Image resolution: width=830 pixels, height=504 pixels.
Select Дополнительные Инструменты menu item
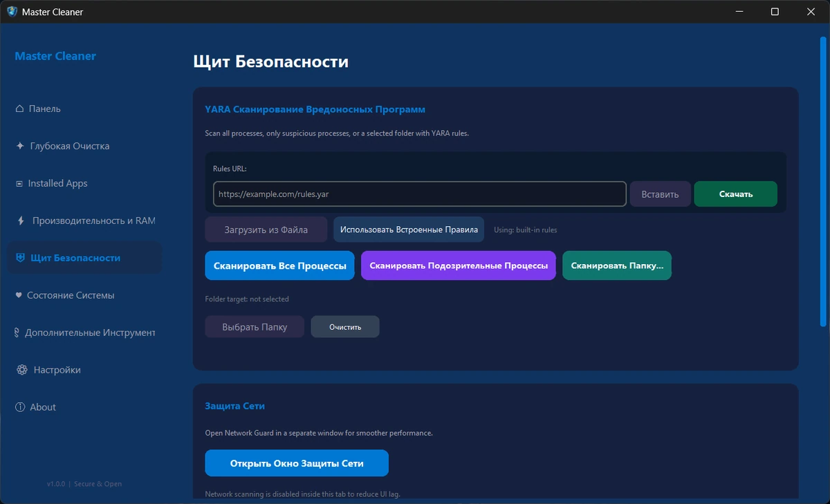(84, 333)
